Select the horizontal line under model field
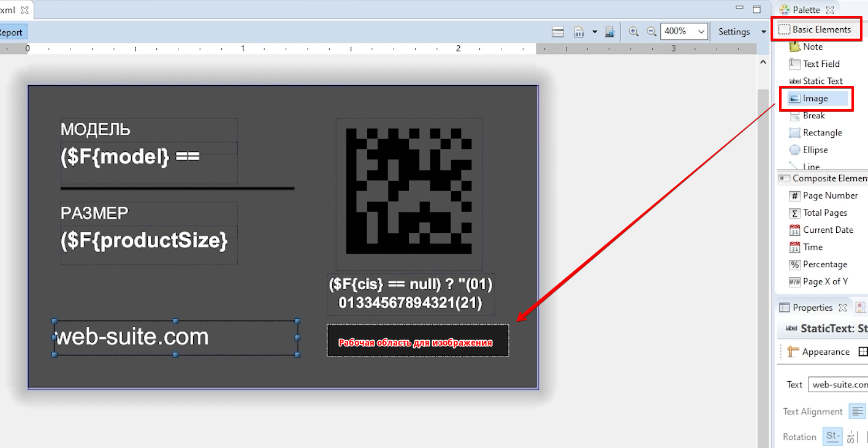Screen dimensions: 868x448 pyautogui.click(x=177, y=188)
